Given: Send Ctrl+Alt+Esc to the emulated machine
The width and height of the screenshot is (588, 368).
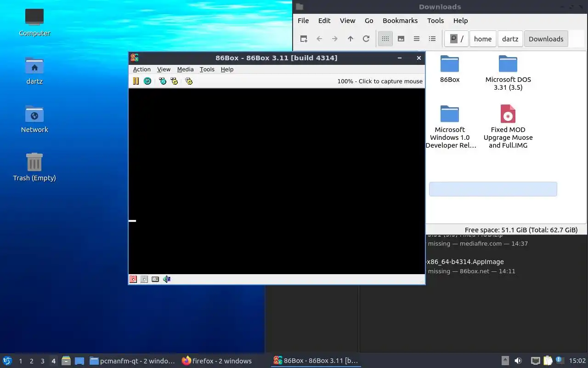Looking at the screenshot, I should coord(174,81).
